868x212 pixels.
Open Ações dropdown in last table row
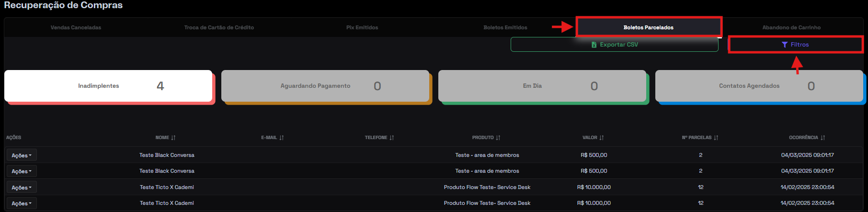(x=22, y=203)
